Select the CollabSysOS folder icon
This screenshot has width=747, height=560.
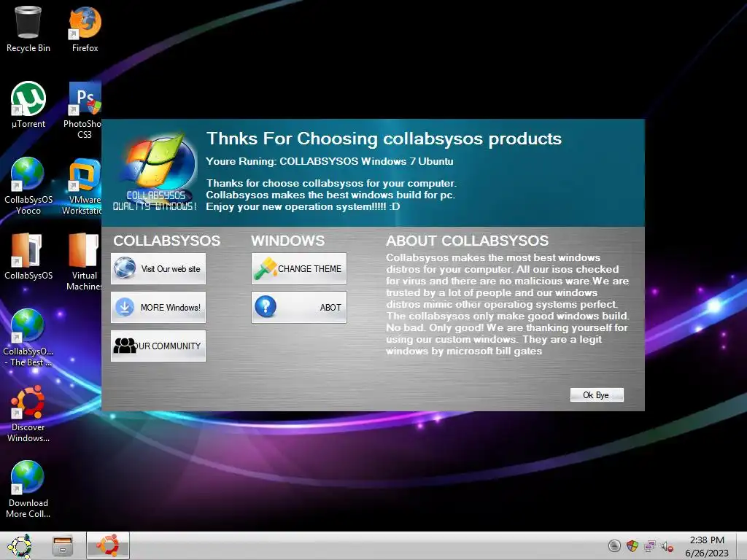(28, 256)
